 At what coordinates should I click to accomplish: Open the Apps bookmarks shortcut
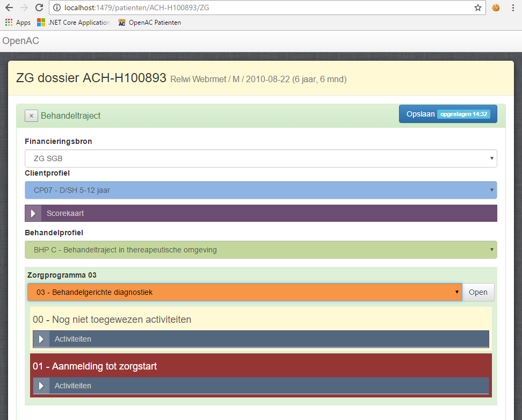18,23
